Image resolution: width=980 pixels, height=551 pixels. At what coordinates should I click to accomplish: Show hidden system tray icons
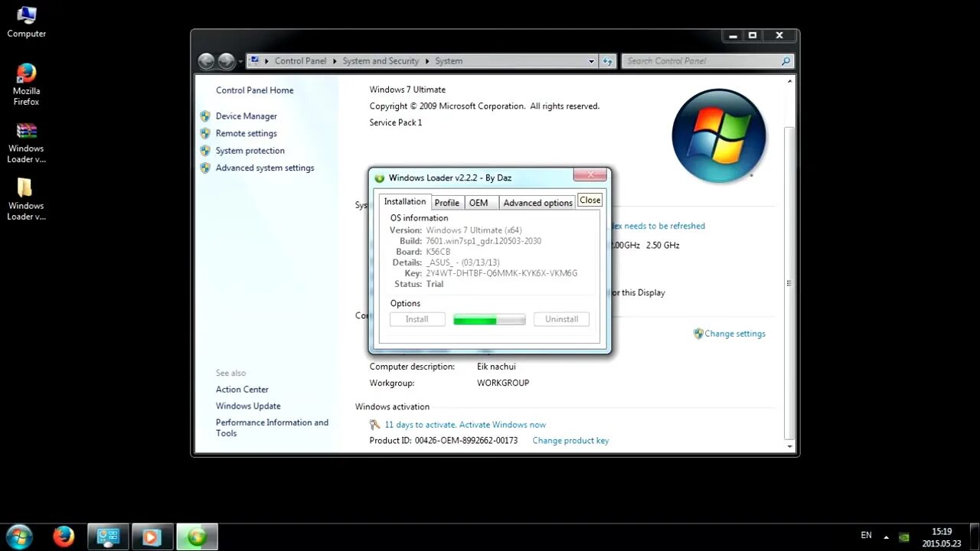[887, 537]
